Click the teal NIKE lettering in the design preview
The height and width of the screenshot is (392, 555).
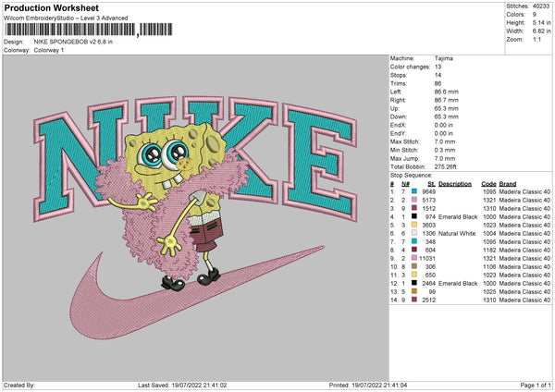tap(195, 159)
